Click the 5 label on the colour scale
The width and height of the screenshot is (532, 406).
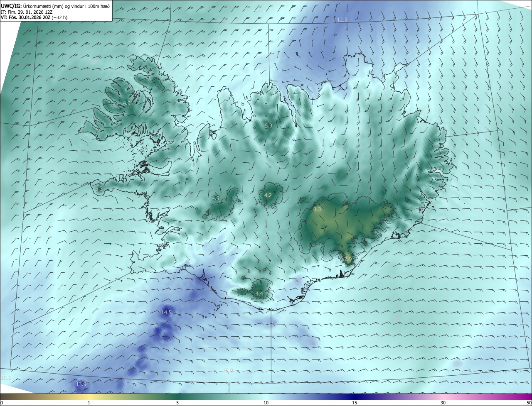pyautogui.click(x=177, y=403)
